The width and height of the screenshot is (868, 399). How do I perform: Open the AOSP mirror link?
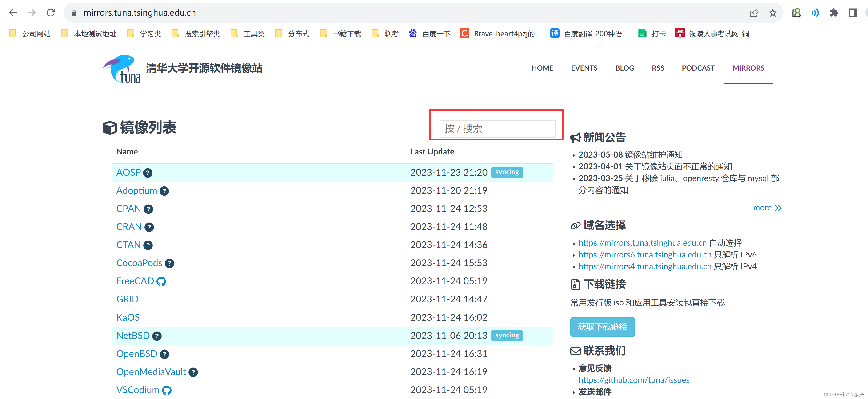128,172
